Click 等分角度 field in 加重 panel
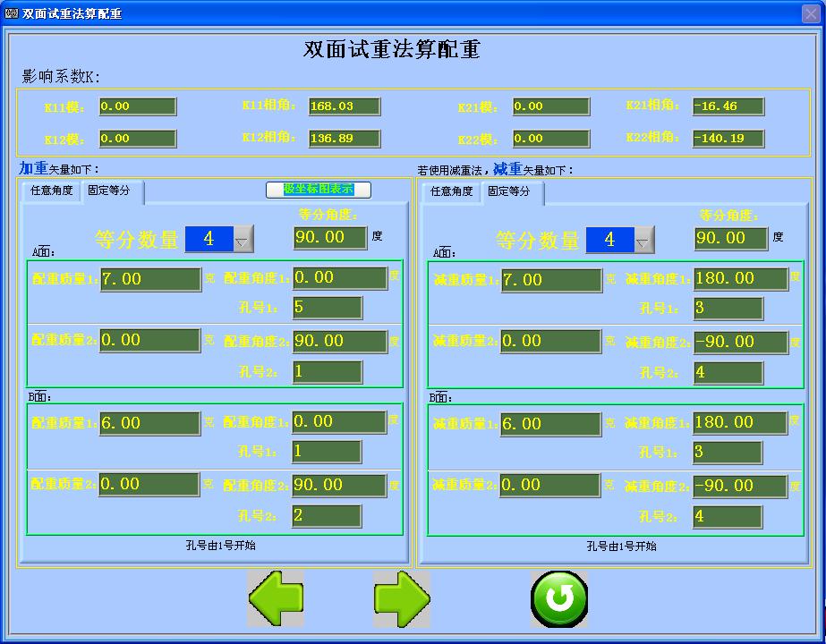 [329, 237]
